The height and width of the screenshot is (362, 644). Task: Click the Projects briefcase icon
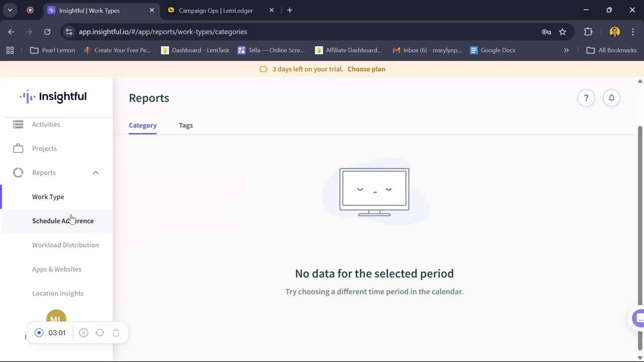coord(18,148)
